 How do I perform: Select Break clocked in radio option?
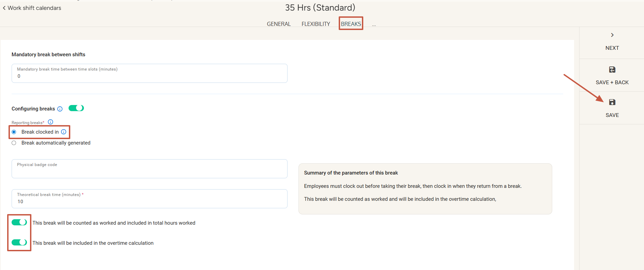tap(14, 132)
